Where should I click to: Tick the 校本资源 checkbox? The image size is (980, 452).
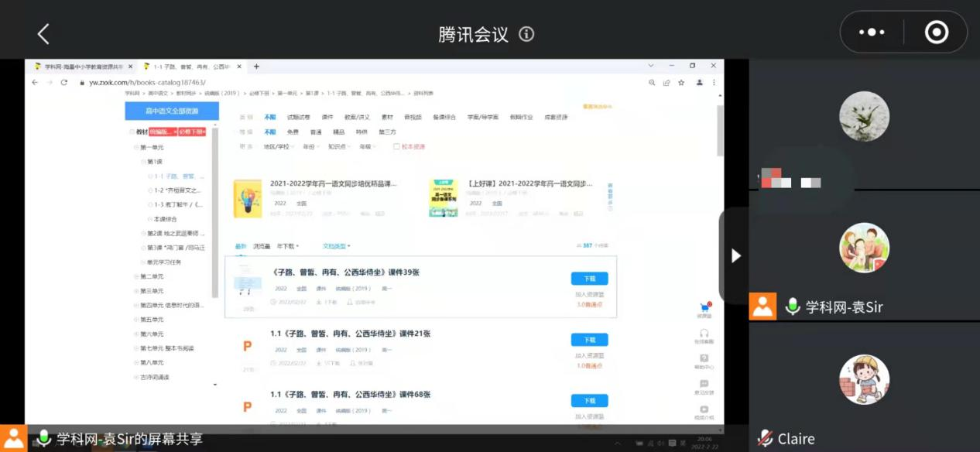click(x=397, y=146)
